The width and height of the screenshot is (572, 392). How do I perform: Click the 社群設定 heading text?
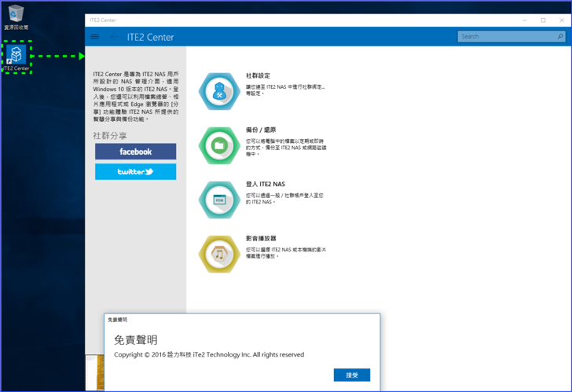pos(258,76)
